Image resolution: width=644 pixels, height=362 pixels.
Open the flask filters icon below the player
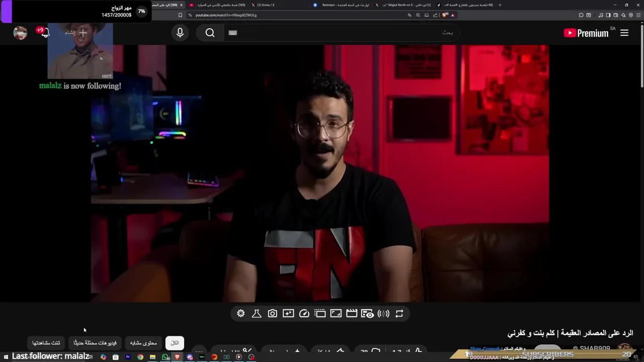tap(256, 314)
